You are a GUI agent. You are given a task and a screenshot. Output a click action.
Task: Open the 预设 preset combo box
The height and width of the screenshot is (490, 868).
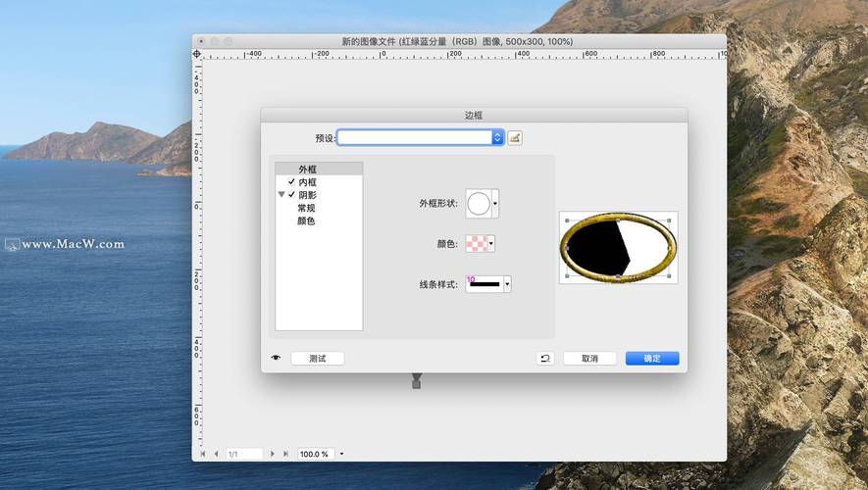pyautogui.click(x=420, y=138)
